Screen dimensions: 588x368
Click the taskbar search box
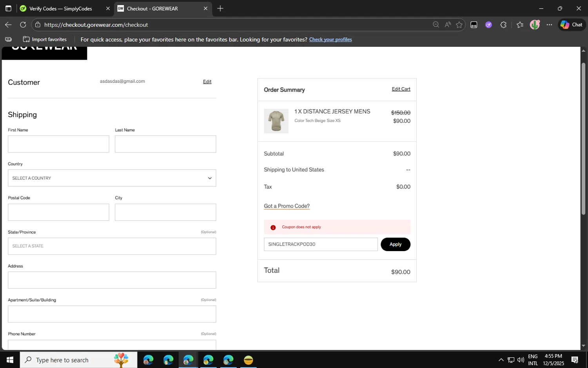tap(78, 360)
